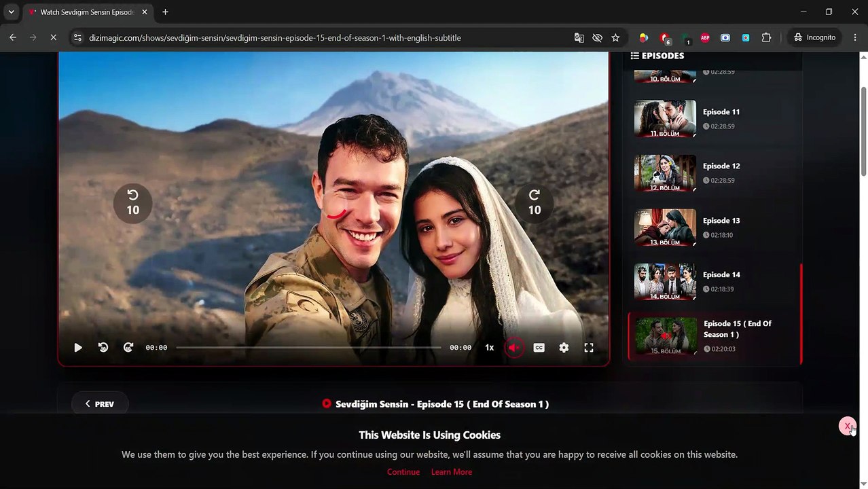Click the third-party cookies blocked eye icon
This screenshot has height=489, width=868.
pyautogui.click(x=597, y=37)
